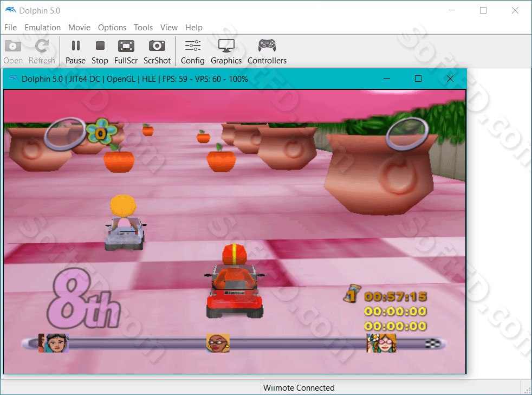Click the Dolphin logo in the main title bar

coord(10,10)
